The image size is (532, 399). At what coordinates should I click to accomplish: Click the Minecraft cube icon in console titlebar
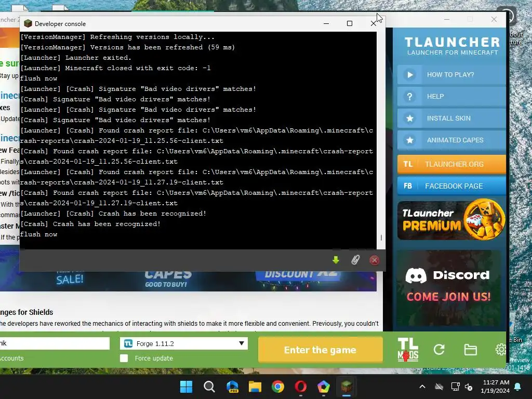[28, 23]
